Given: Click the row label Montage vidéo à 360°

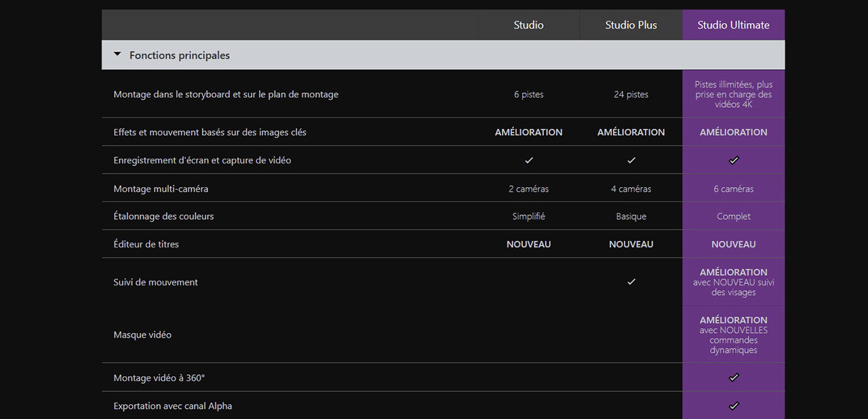Looking at the screenshot, I should click(159, 378).
